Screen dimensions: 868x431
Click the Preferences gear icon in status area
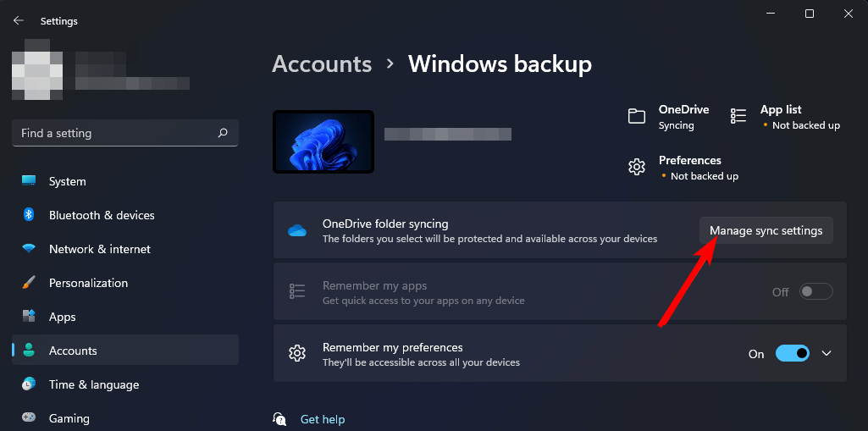[637, 167]
